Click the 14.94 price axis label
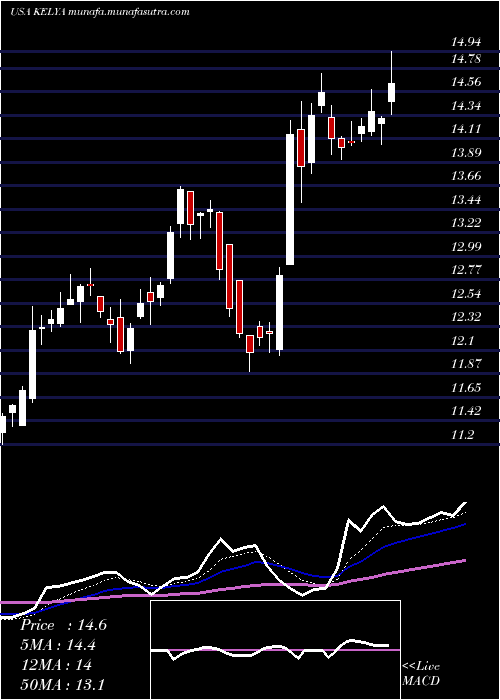 click(466, 42)
